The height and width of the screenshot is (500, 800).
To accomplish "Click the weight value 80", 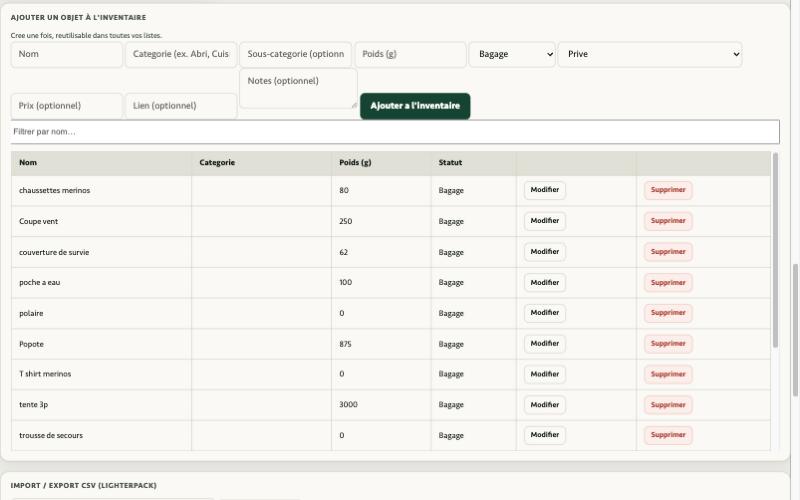I will [344, 190].
